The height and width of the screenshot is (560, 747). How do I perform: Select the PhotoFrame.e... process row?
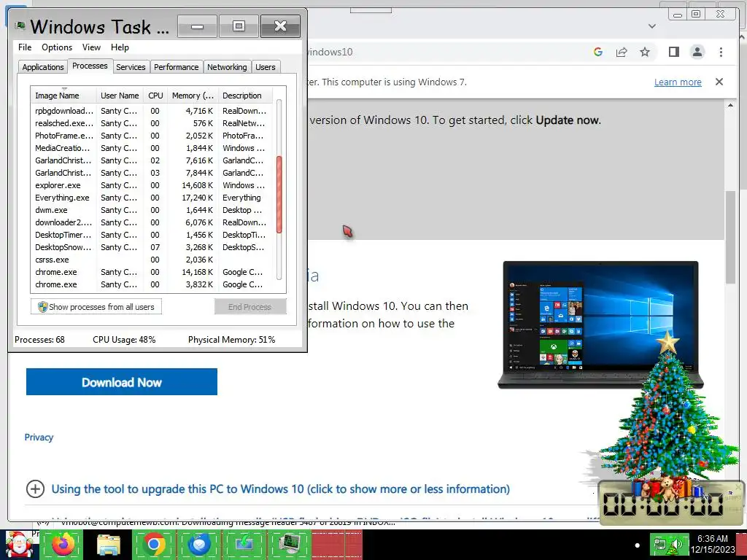pos(152,136)
